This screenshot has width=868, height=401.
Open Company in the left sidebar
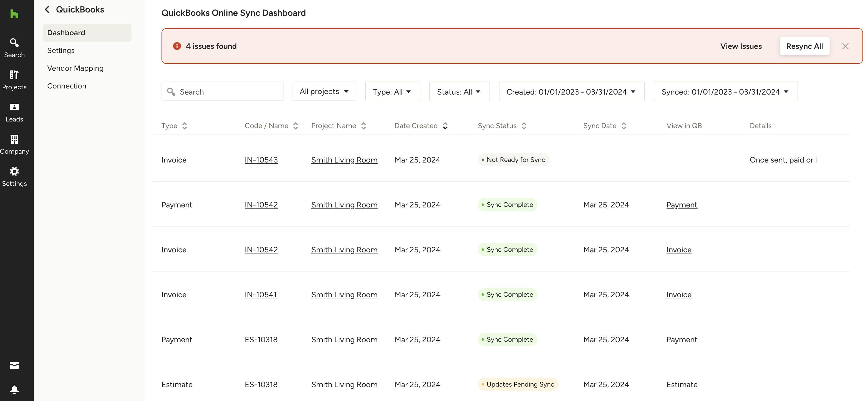pyautogui.click(x=14, y=144)
